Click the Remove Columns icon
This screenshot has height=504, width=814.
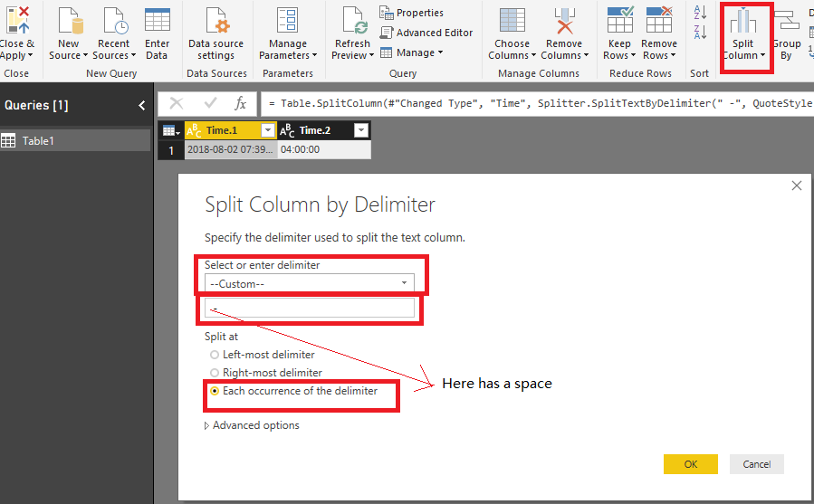pos(564,20)
